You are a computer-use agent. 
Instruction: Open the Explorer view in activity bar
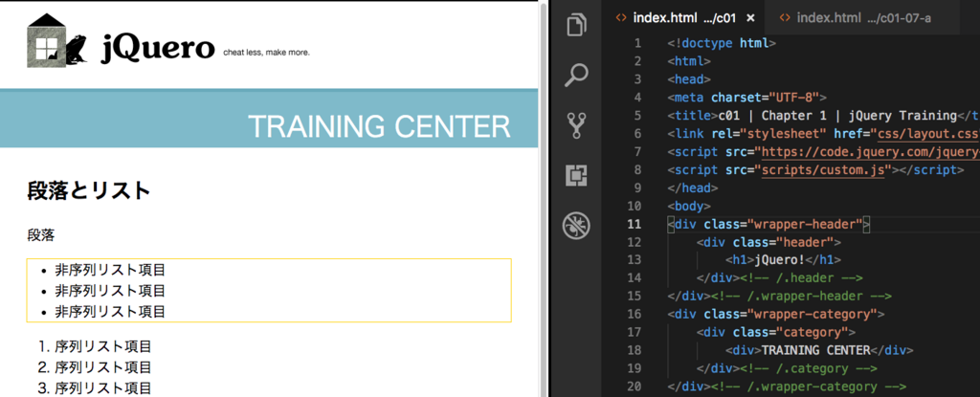point(576,26)
